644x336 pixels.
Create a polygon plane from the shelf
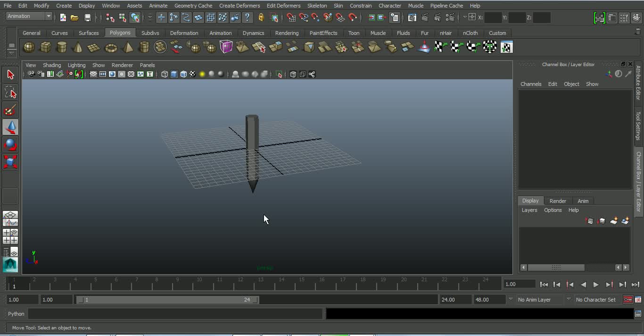pyautogui.click(x=94, y=47)
